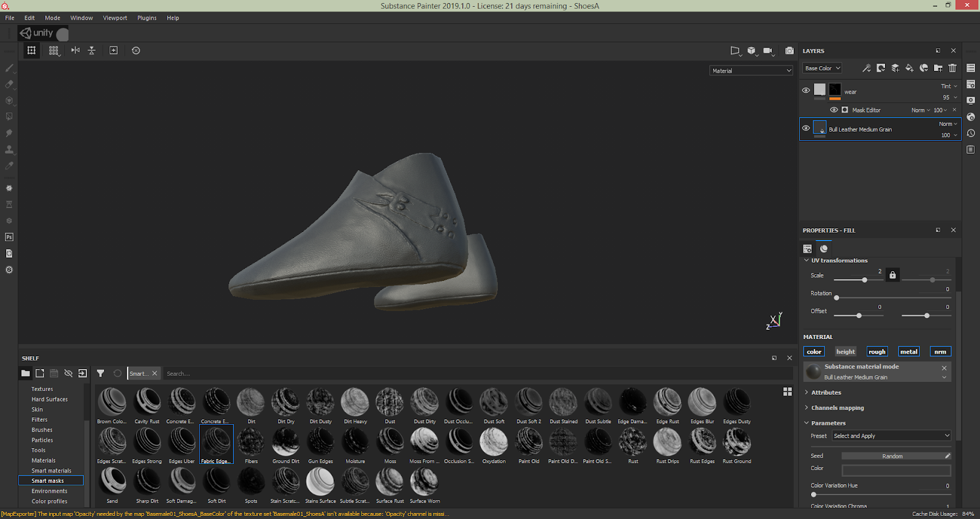This screenshot has height=519, width=980.
Task: Click the Random seed button
Action: 892,456
